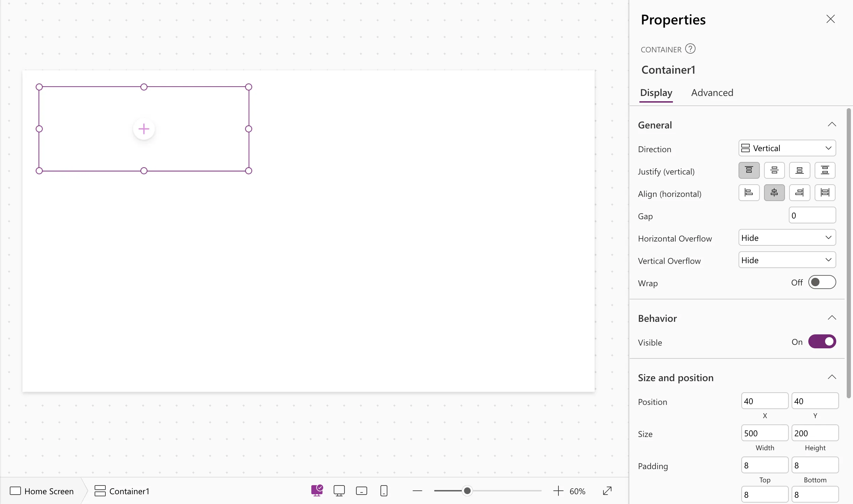Align horizontal to center

pos(774,193)
